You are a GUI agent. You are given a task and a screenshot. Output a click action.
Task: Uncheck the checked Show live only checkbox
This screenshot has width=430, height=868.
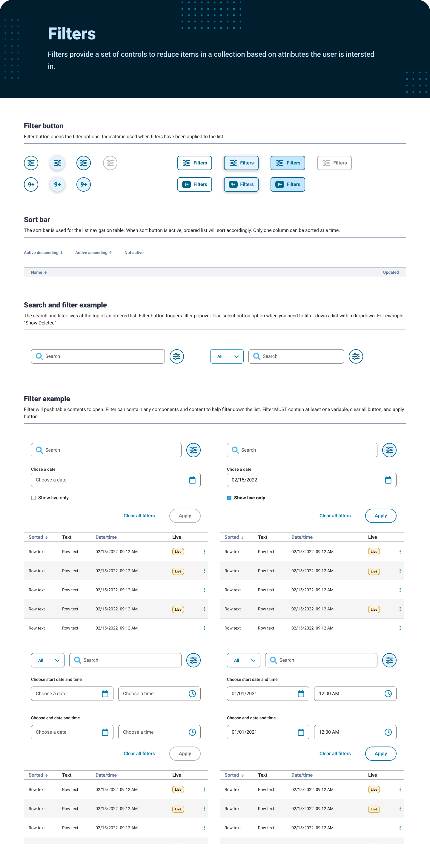pyautogui.click(x=229, y=498)
